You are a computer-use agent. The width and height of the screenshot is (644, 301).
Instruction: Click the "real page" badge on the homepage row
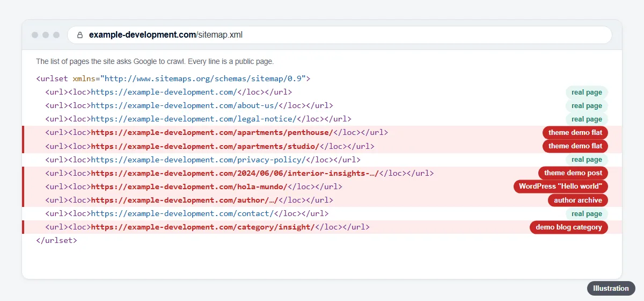pyautogui.click(x=587, y=92)
